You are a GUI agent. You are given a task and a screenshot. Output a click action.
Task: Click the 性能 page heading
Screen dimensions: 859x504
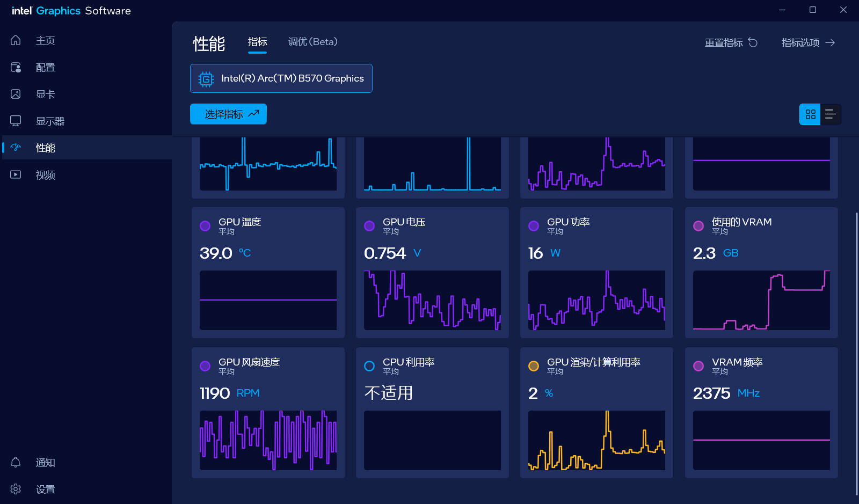point(209,43)
